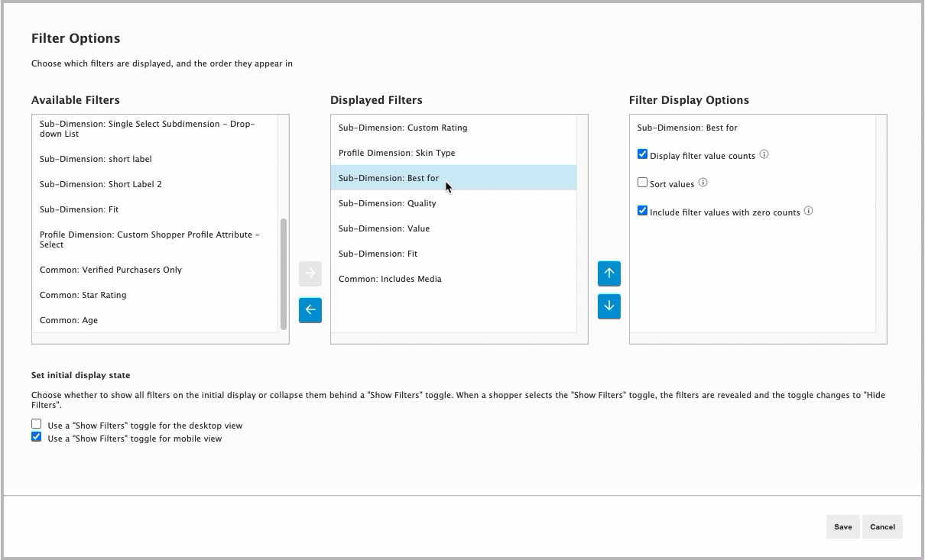Image resolution: width=925 pixels, height=560 pixels.
Task: Enable the Sort values checkbox
Action: pyautogui.click(x=642, y=183)
